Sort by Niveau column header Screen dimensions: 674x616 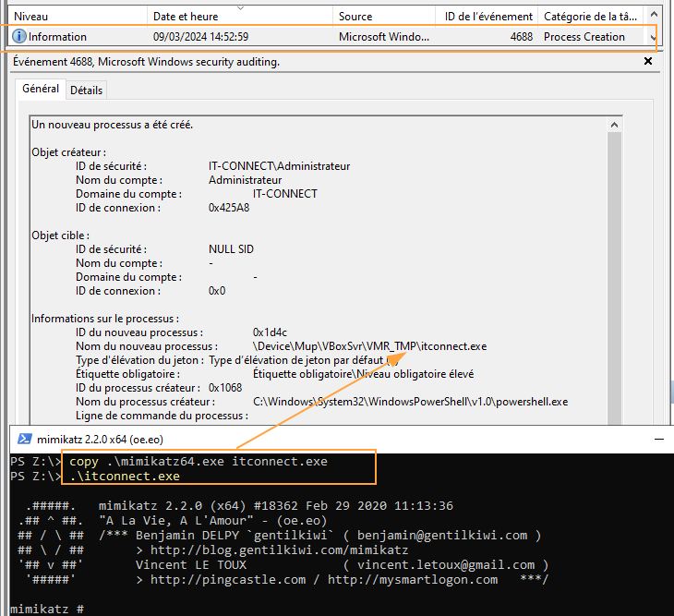[x=31, y=17]
